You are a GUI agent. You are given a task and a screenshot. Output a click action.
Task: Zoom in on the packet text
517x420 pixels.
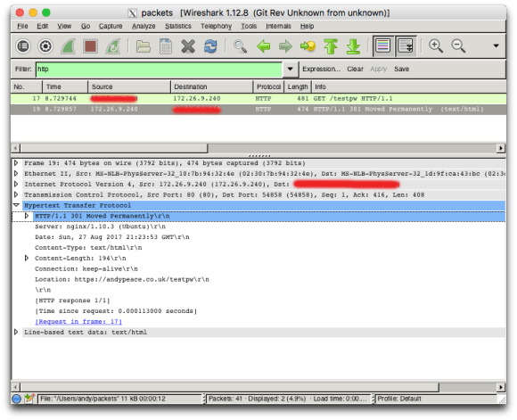[x=436, y=45]
